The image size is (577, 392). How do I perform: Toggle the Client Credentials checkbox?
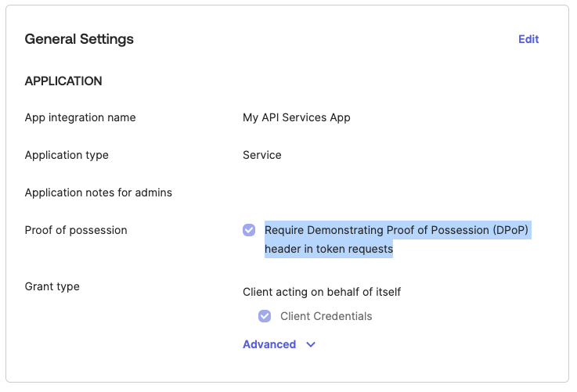265,316
